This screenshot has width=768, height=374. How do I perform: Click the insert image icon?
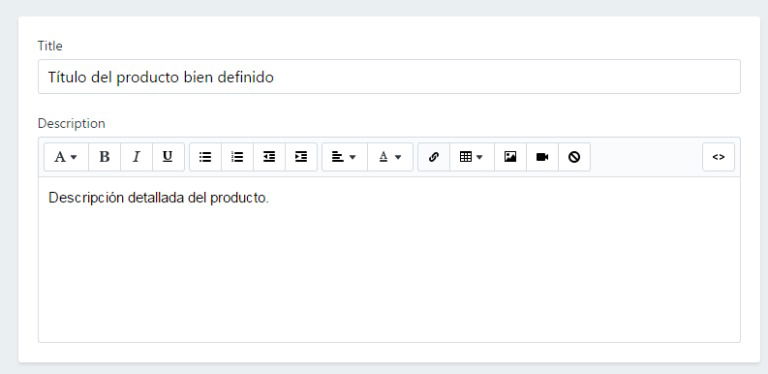[510, 157]
